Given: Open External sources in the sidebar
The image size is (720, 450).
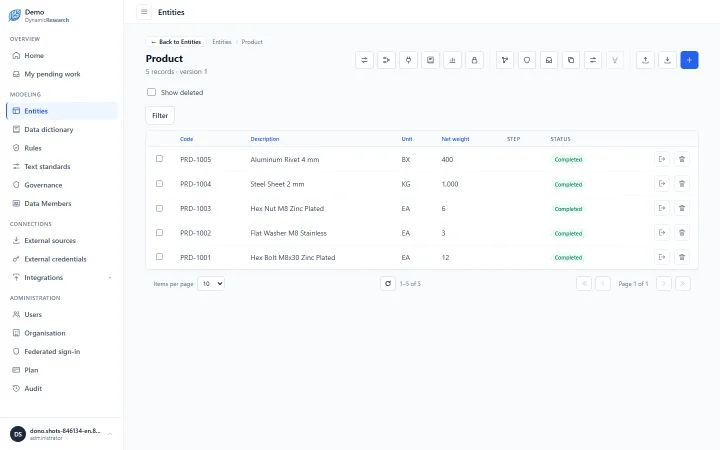Looking at the screenshot, I should click(x=62, y=240).
